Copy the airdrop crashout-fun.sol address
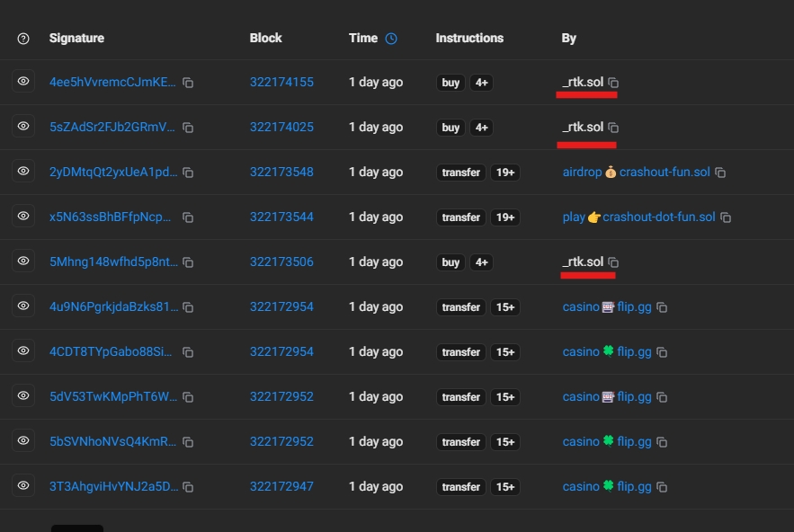This screenshot has width=794, height=532. tap(720, 173)
